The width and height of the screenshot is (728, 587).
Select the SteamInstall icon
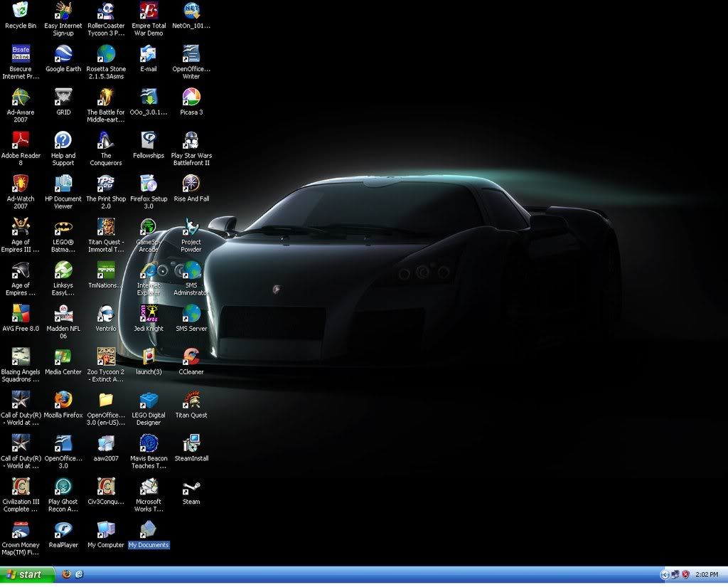[x=191, y=443]
